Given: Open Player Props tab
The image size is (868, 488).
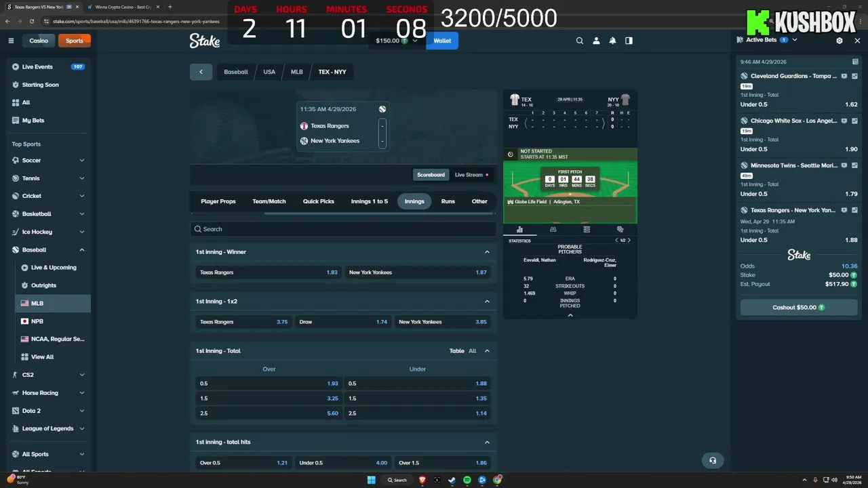Looking at the screenshot, I should pyautogui.click(x=218, y=201).
